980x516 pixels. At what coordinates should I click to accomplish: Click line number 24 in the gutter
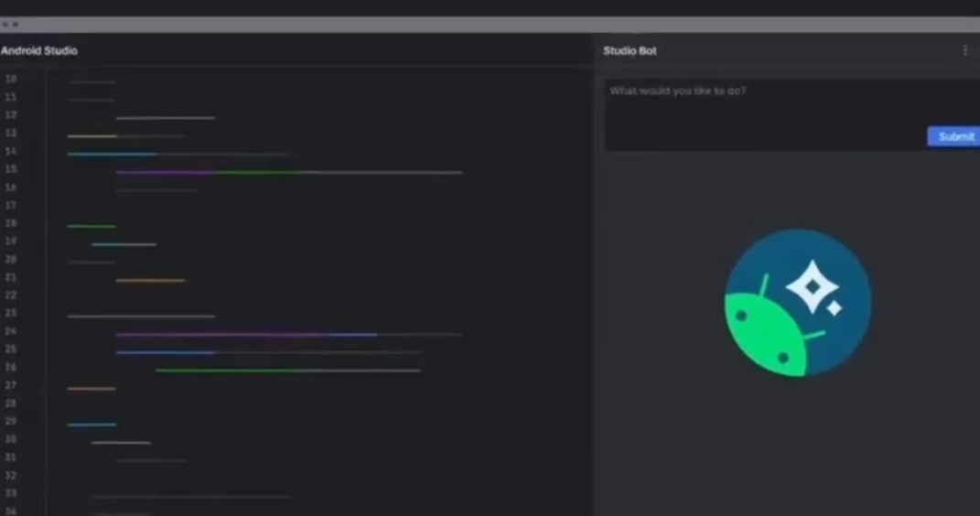pos(11,331)
